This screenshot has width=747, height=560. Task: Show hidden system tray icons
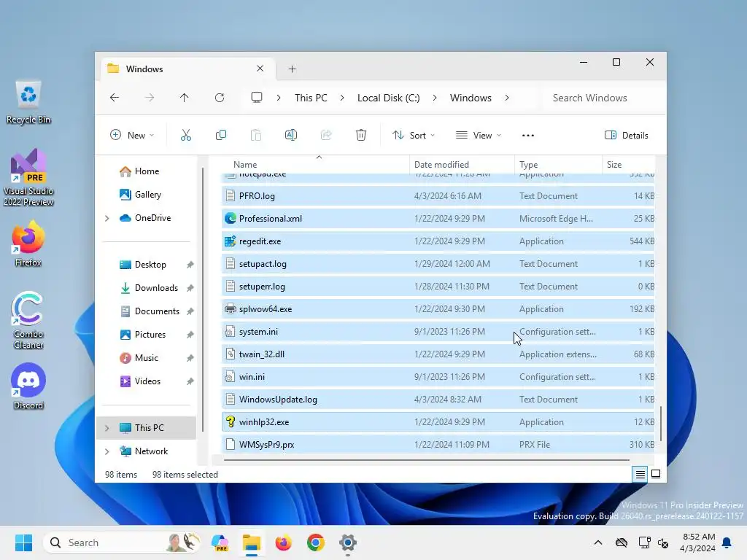(598, 542)
